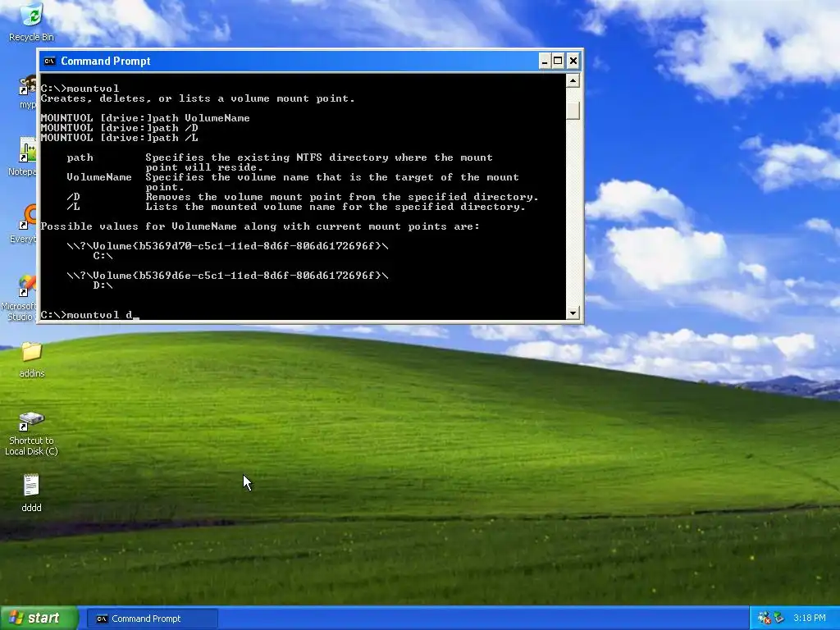Click the 'Creates, deletes, or lists' description line
Screen dimensions: 840x630
pyautogui.click(x=198, y=98)
